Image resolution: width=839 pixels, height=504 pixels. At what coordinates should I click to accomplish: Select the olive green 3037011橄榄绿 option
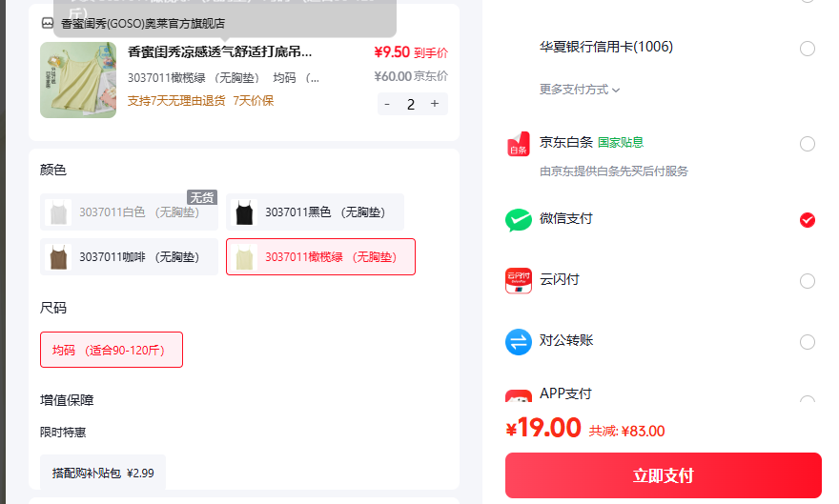click(x=320, y=257)
